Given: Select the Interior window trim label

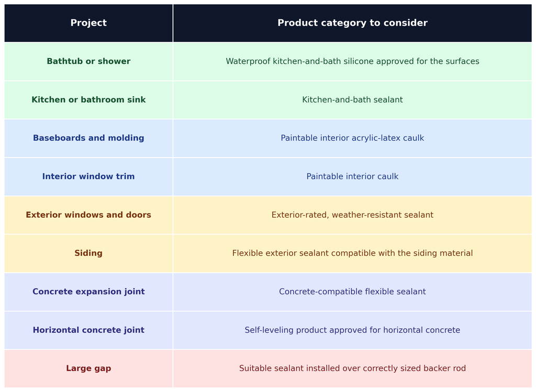Looking at the screenshot, I should [x=88, y=177].
